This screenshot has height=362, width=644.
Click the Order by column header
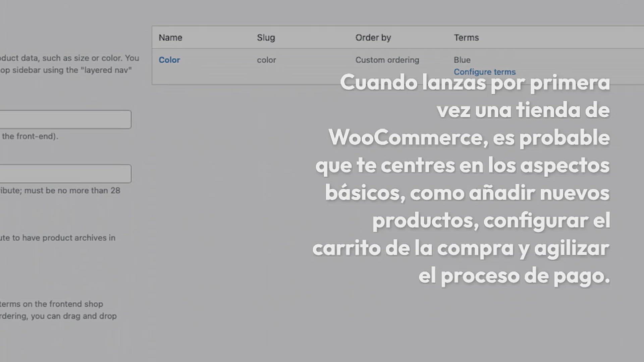tap(373, 38)
